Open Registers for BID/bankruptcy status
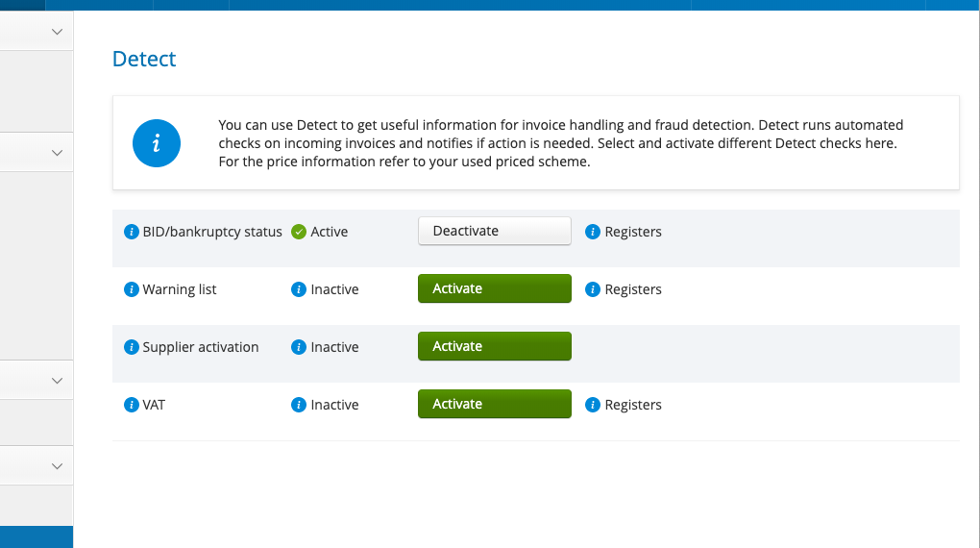980x548 pixels. pyautogui.click(x=632, y=232)
